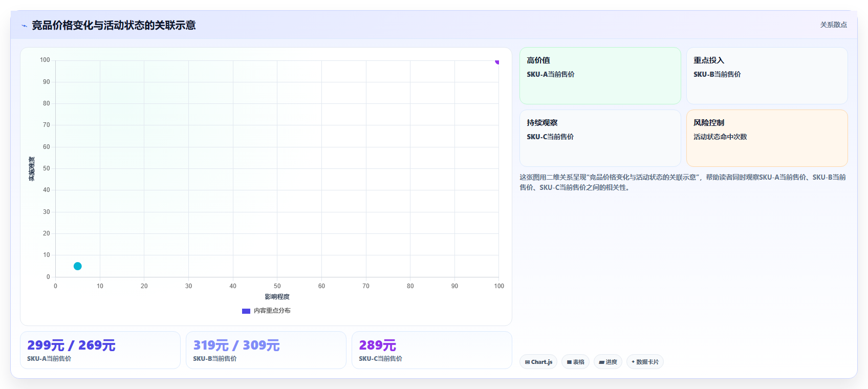Viewport: 868px width, 389px height.
Task: Open the 持续观察 quadrant card
Action: [x=600, y=138]
